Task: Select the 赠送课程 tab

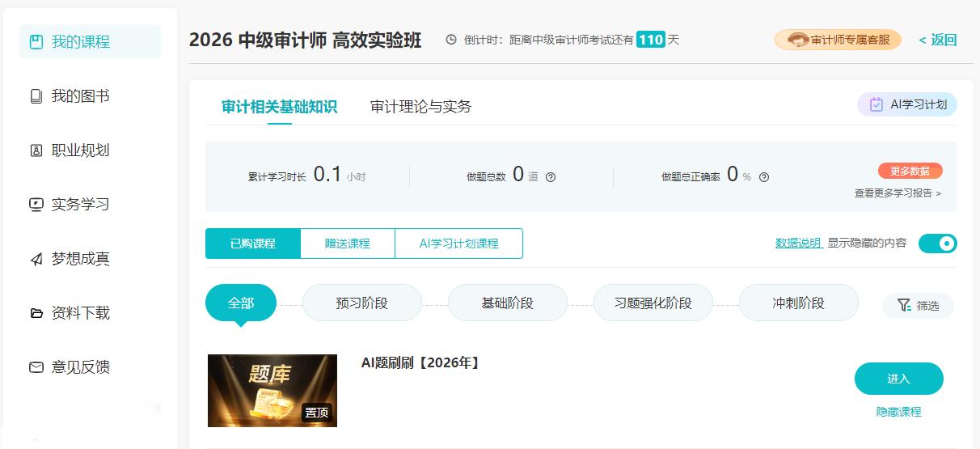Action: (348, 244)
